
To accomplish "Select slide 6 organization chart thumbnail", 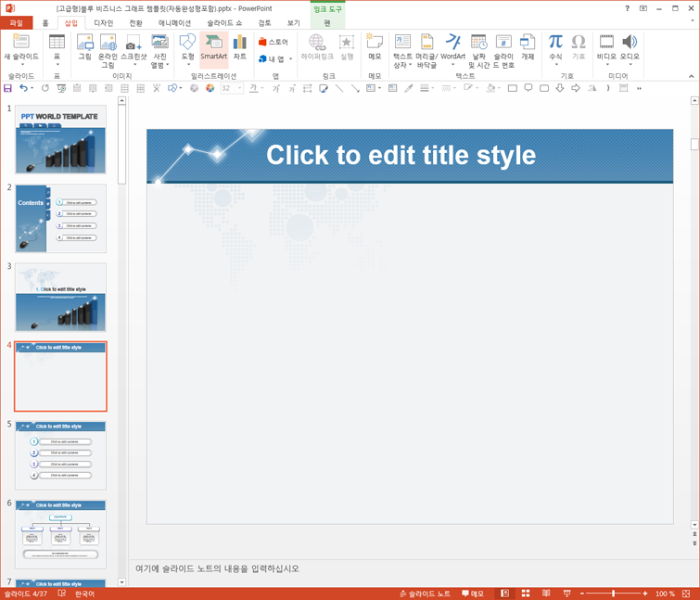I will [60, 534].
